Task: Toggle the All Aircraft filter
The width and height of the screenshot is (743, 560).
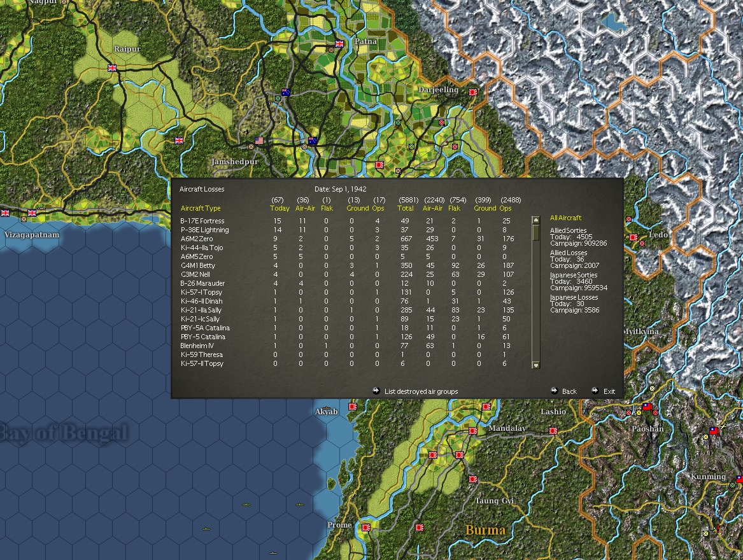Action: (x=565, y=218)
